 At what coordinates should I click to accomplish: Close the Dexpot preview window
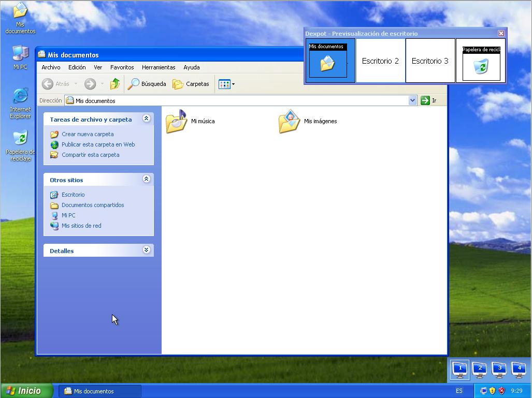pyautogui.click(x=501, y=33)
